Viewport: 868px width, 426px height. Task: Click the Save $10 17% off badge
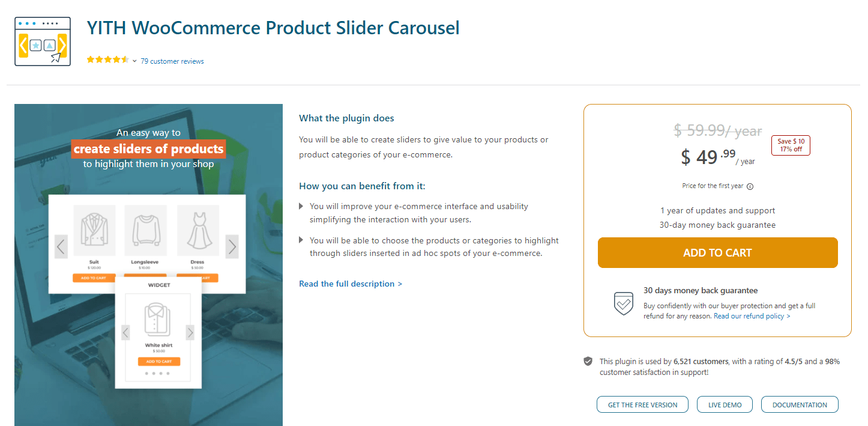790,145
